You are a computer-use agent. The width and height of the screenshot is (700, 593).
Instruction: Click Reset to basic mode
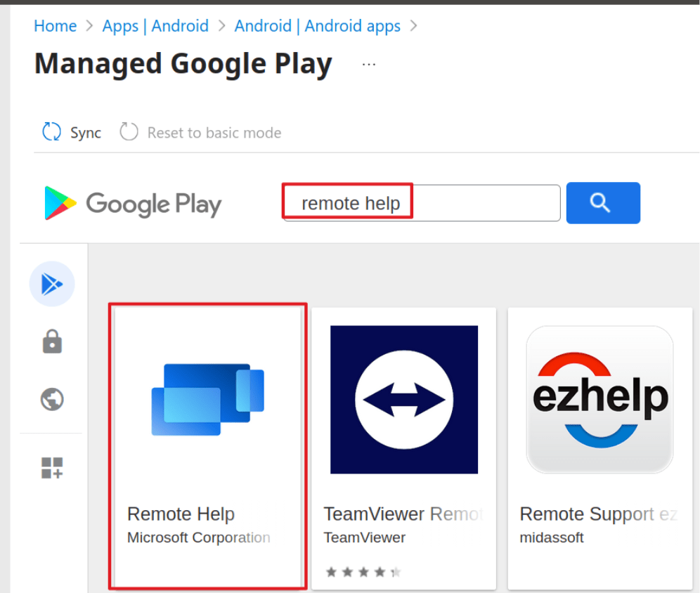tap(214, 132)
